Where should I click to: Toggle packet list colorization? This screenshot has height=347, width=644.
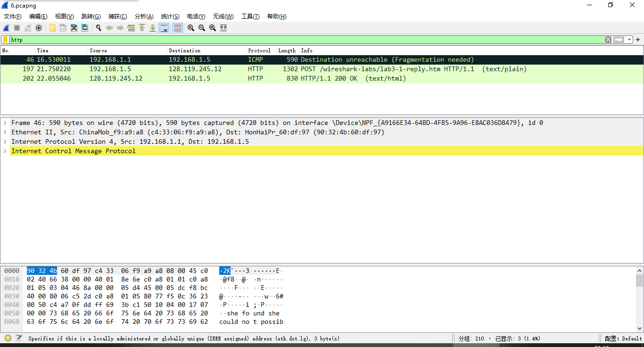pos(177,28)
